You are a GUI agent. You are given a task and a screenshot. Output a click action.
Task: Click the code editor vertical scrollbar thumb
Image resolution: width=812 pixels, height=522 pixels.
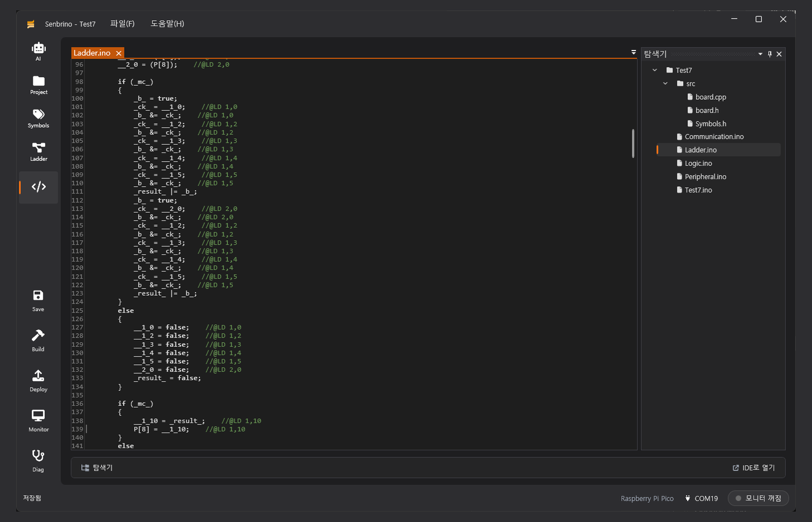pos(633,143)
